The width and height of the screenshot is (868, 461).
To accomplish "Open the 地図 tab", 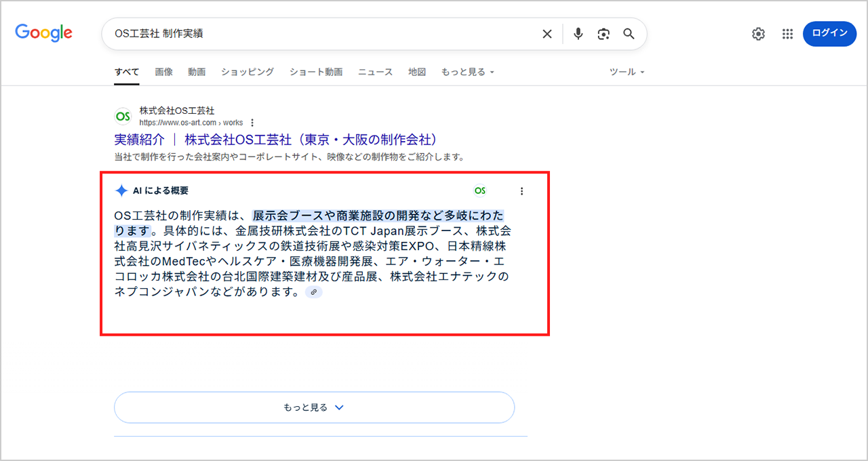I will 417,72.
